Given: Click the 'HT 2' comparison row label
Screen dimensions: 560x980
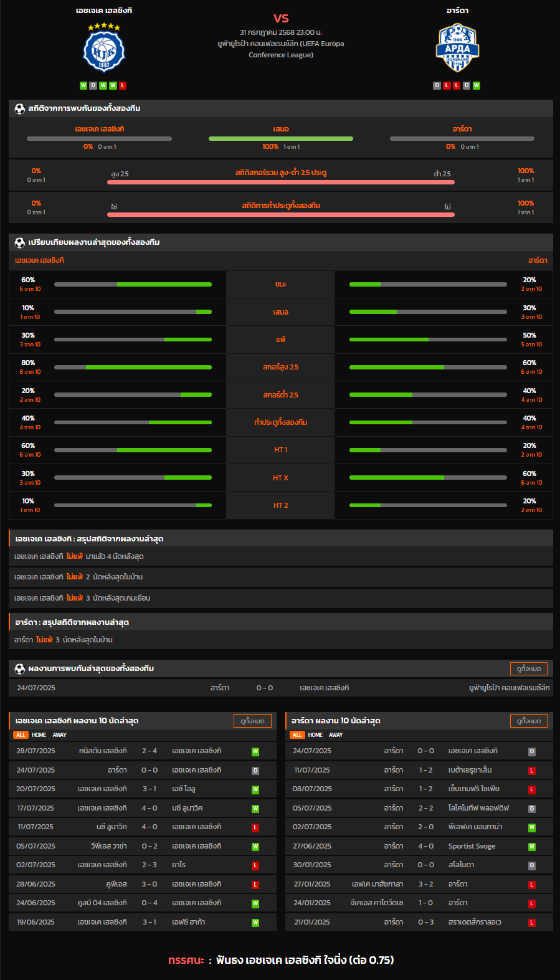Looking at the screenshot, I should coord(281,505).
